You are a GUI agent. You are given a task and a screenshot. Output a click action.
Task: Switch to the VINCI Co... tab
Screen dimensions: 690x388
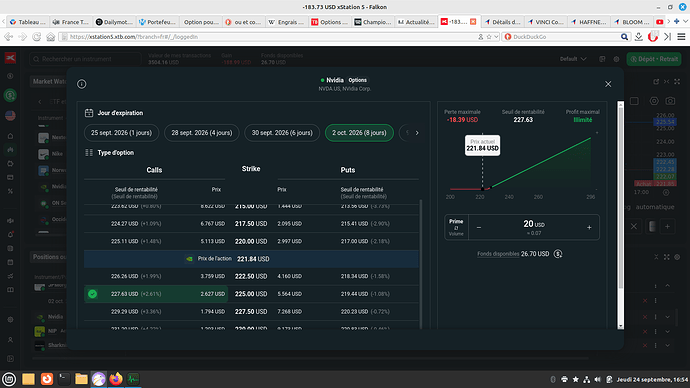coord(545,22)
